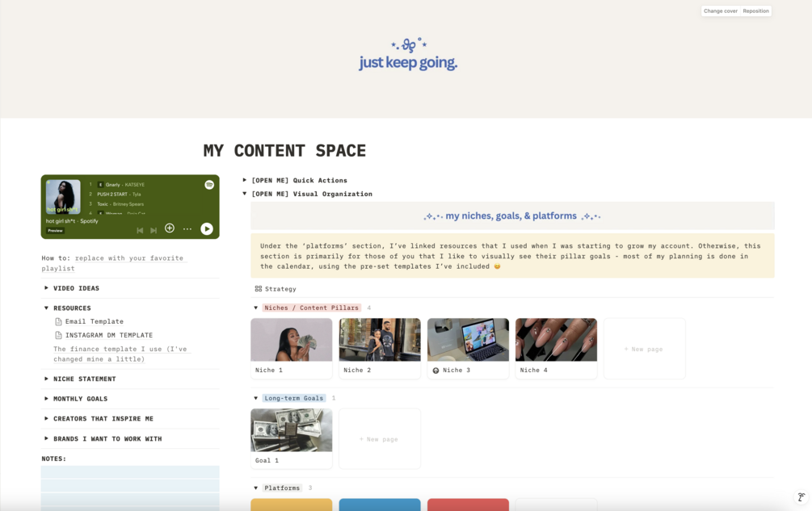Viewport: 812px width, 511px height.
Task: Open the finance template link
Action: (x=120, y=354)
